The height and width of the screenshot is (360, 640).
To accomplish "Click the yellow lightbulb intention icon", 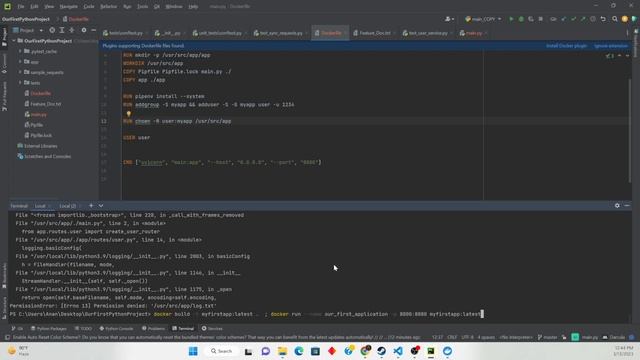I will pyautogui.click(x=129, y=114).
